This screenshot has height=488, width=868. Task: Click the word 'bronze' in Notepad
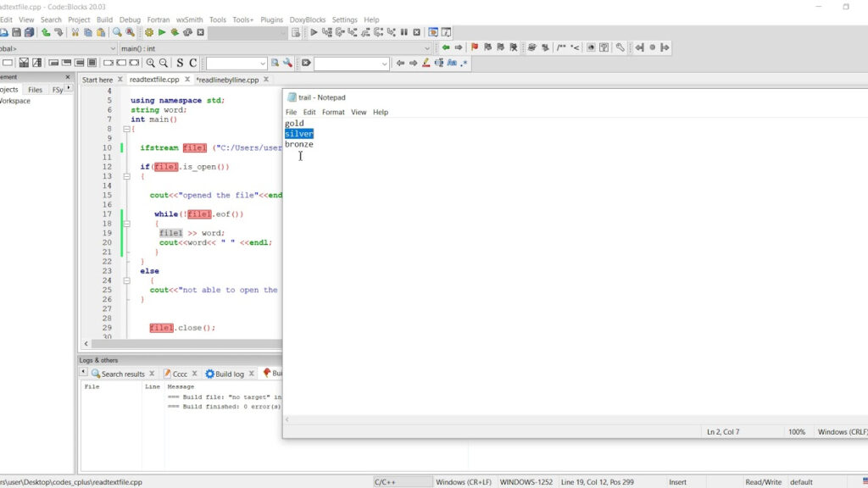click(299, 144)
